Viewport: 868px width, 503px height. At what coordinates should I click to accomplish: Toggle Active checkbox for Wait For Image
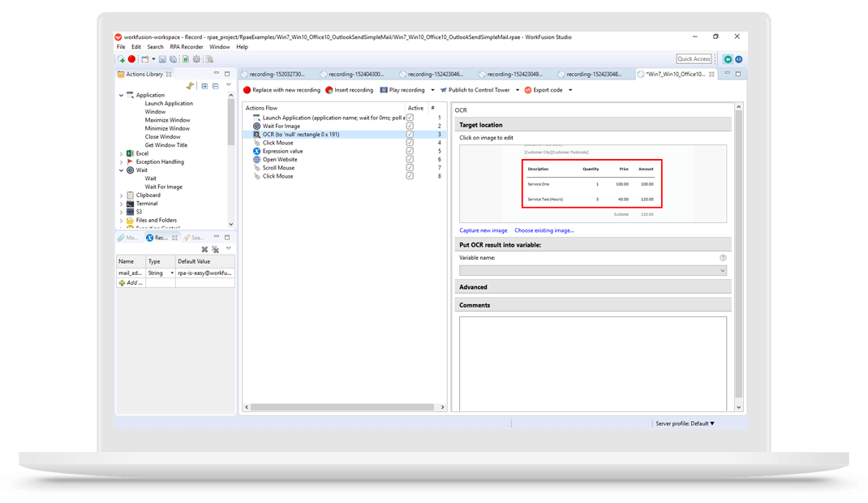pos(410,126)
